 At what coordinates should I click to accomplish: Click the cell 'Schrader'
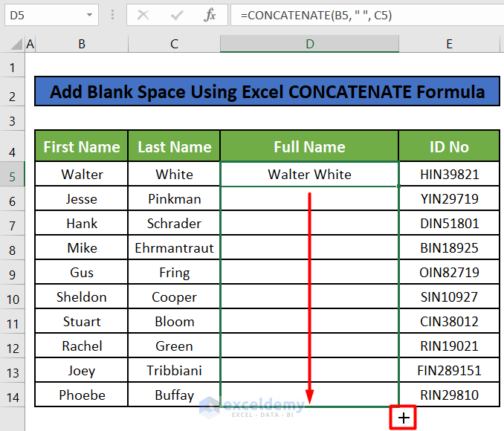pos(174,223)
